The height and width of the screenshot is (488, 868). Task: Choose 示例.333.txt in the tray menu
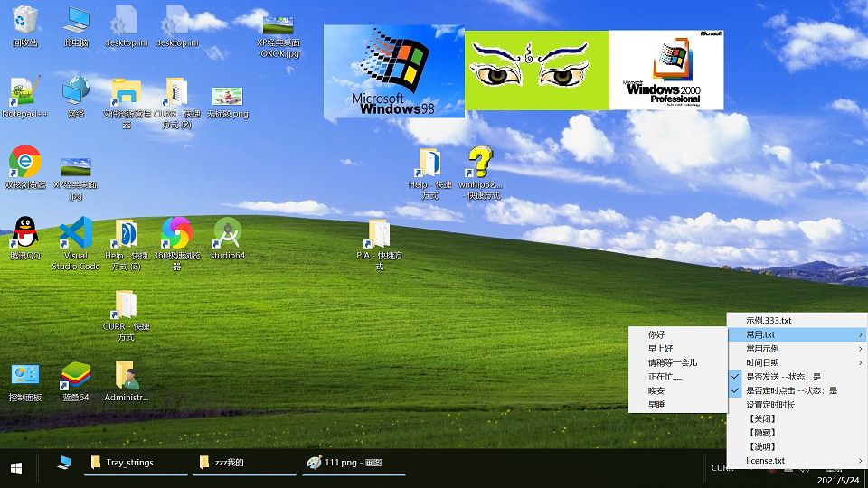797,320
